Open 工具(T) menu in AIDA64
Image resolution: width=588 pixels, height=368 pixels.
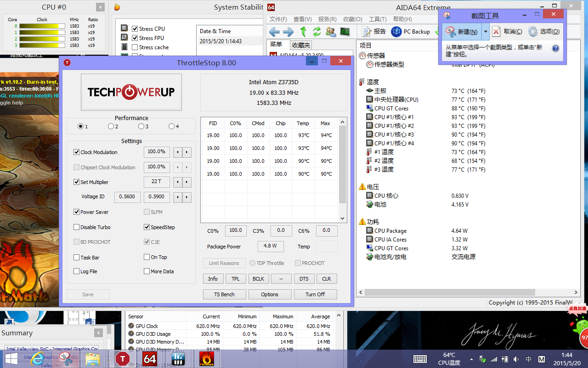coord(377,19)
